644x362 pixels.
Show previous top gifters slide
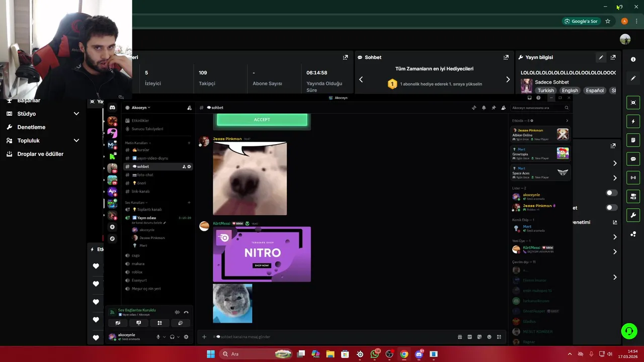pos(361,79)
